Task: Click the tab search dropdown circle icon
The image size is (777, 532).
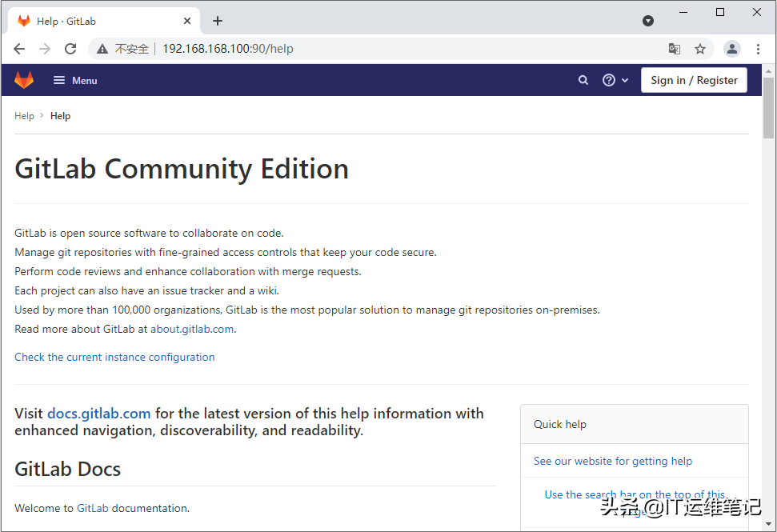Action: pyautogui.click(x=647, y=21)
